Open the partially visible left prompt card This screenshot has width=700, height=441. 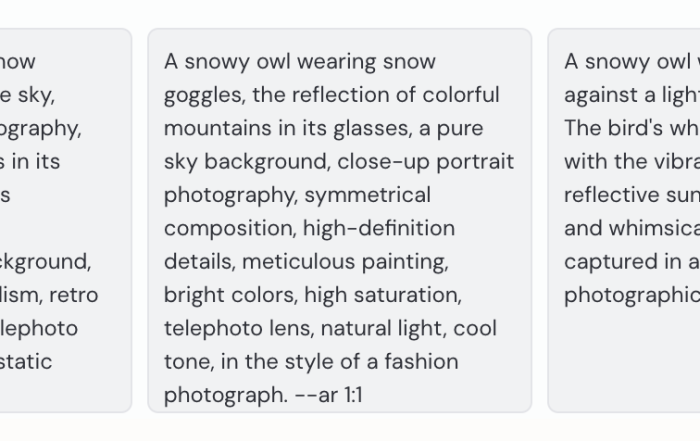(x=66, y=220)
